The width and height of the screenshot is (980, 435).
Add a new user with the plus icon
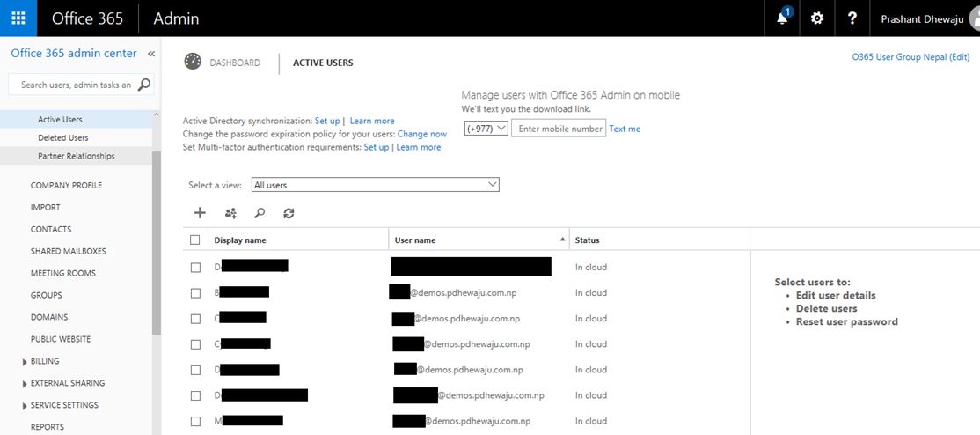click(x=200, y=213)
